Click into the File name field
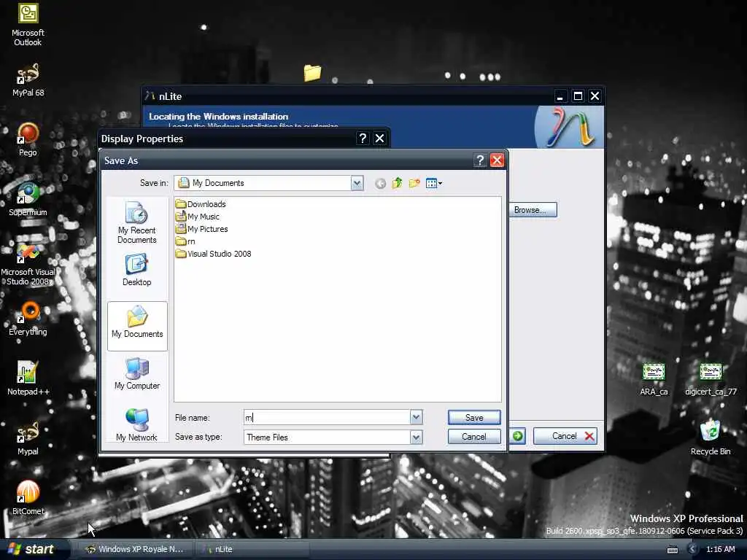747x560 pixels. tap(328, 418)
